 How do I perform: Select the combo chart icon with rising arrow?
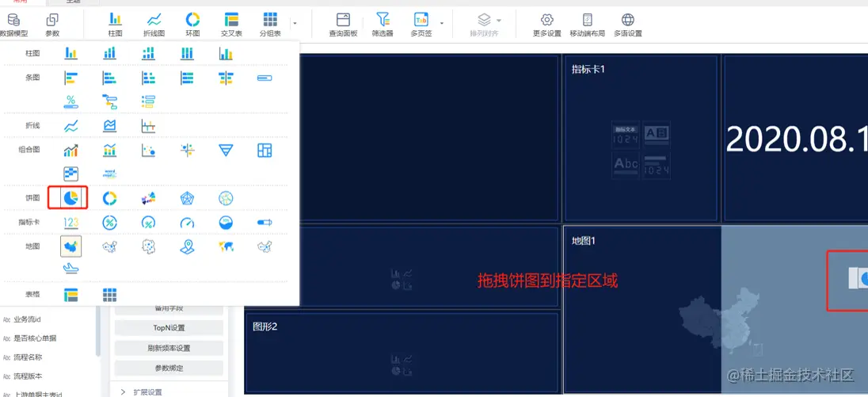[70, 150]
